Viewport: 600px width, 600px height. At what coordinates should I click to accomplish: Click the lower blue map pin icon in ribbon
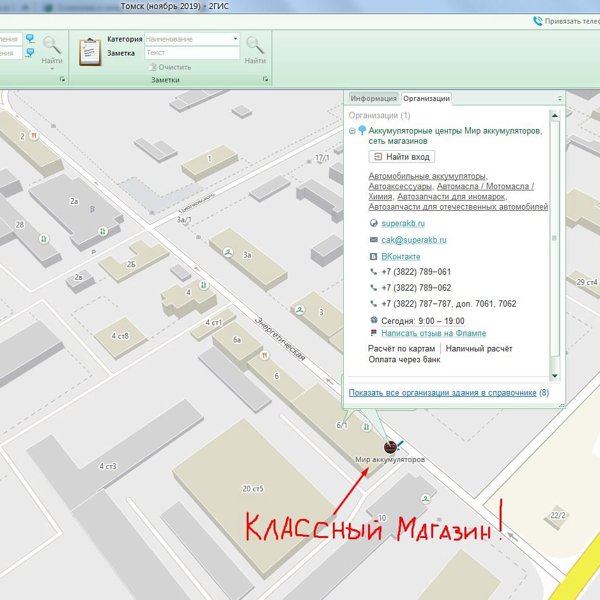point(30,52)
